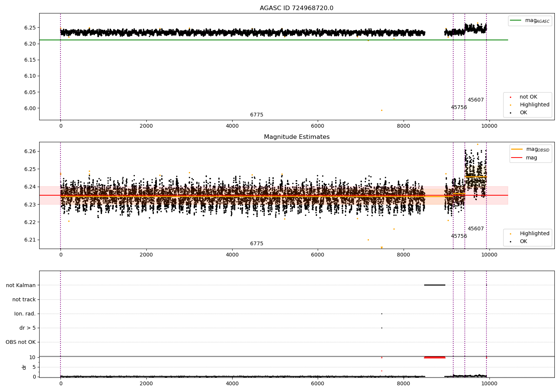Select the 45607 OBSID annotation in middle plot
This screenshot has height=392, width=560.
[x=476, y=229]
